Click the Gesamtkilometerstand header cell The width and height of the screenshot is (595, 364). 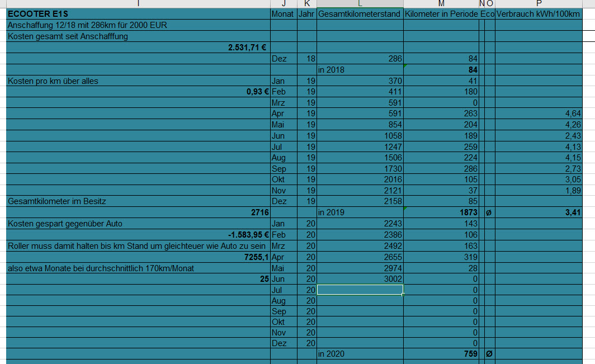[360, 13]
